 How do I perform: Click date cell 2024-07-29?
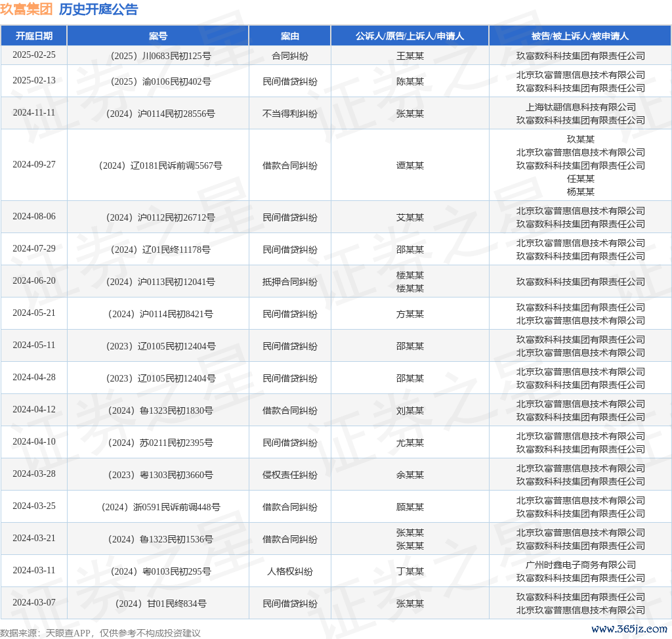tap(34, 249)
